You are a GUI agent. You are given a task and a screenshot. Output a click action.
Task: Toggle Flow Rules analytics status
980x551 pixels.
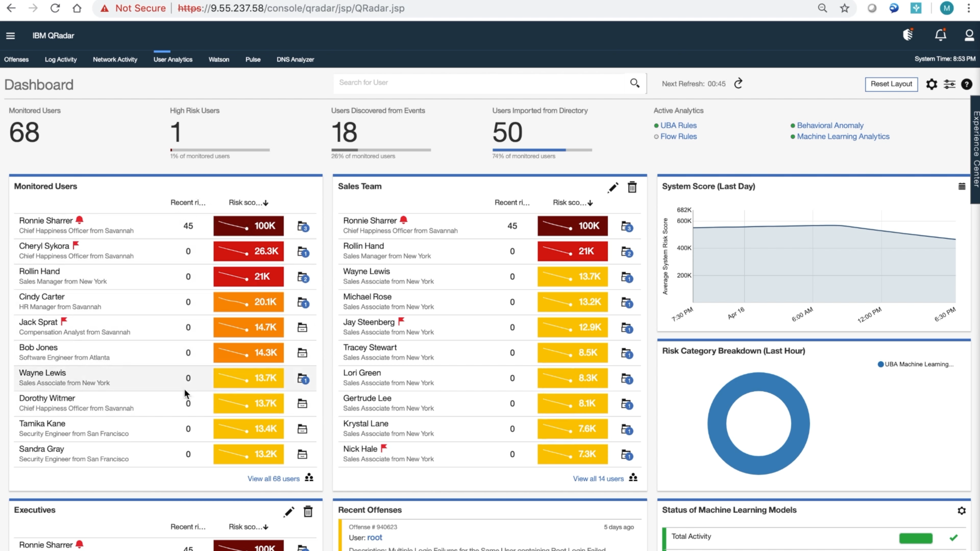coord(678,137)
